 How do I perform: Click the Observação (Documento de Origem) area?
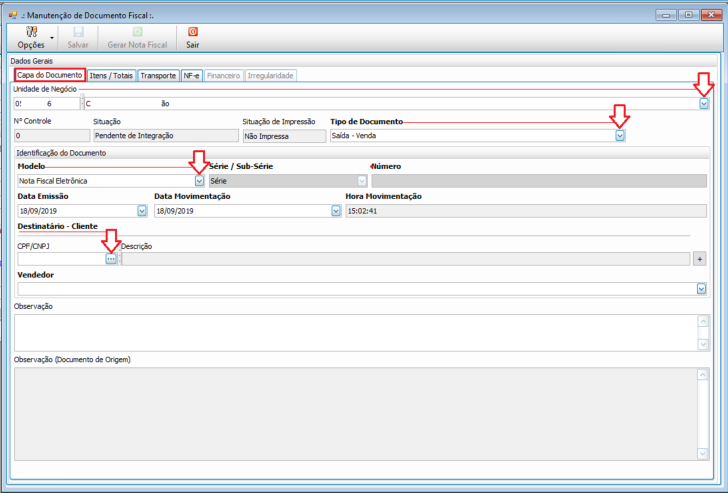356,414
